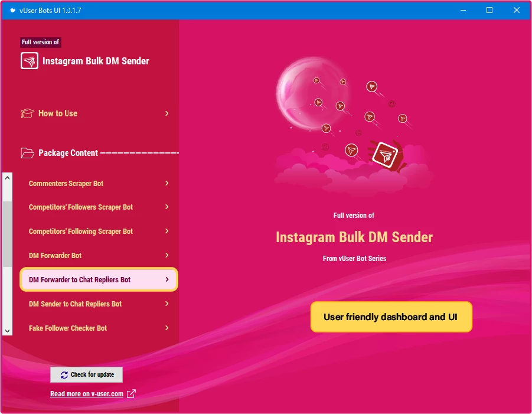Image resolution: width=532 pixels, height=414 pixels.
Task: Click the Package Content folder icon
Action: coord(27,153)
